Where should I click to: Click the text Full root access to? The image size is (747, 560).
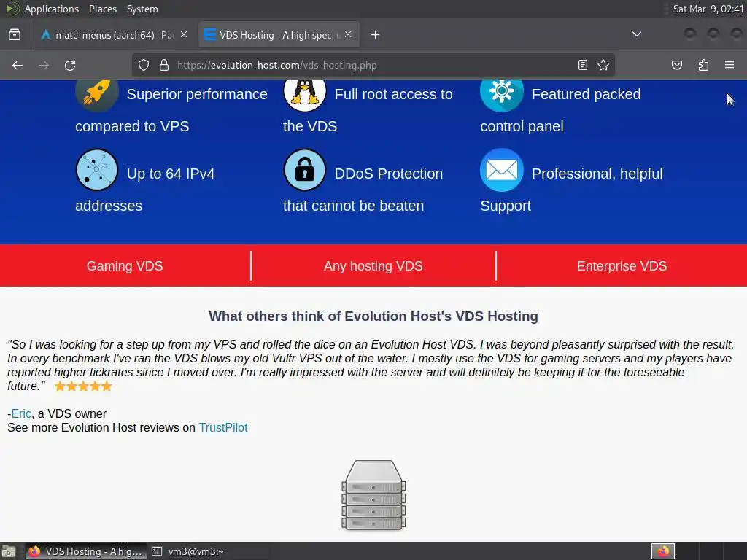tap(393, 94)
